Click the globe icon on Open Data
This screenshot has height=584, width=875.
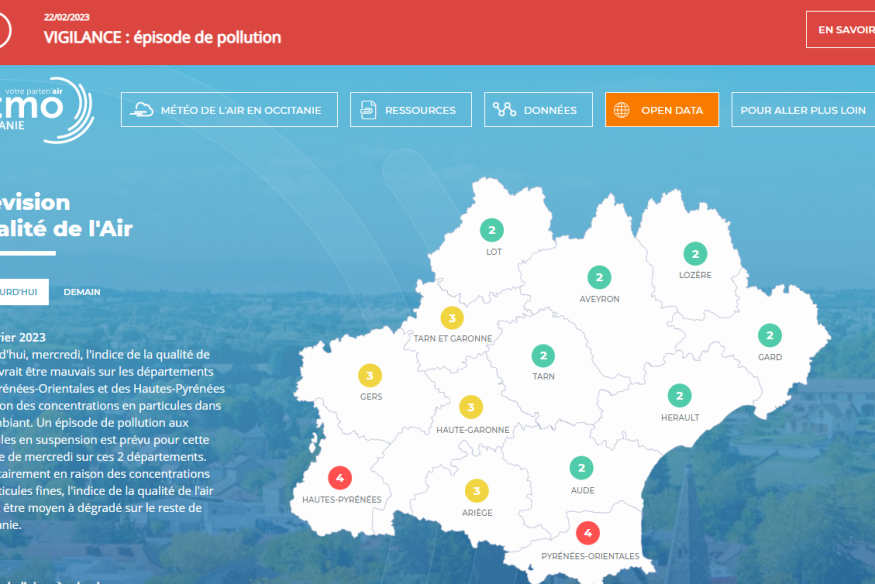coord(621,110)
